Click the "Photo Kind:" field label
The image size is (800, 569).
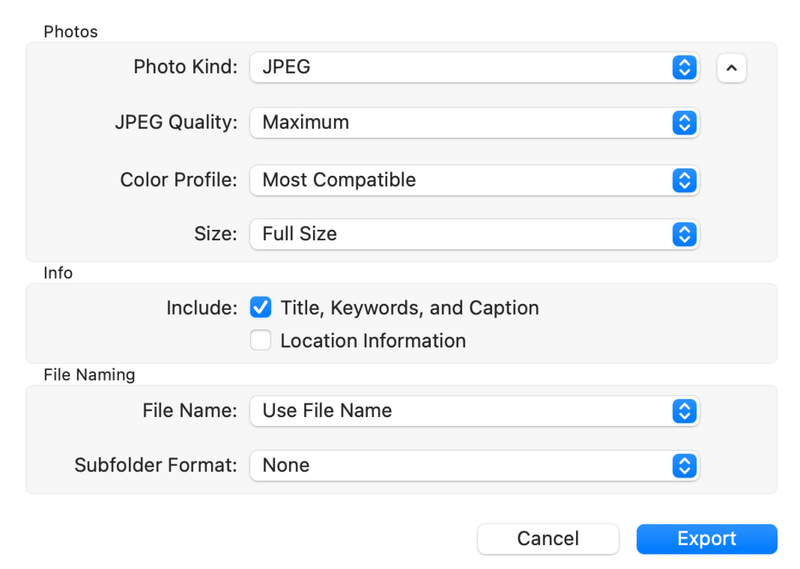pyautogui.click(x=185, y=68)
